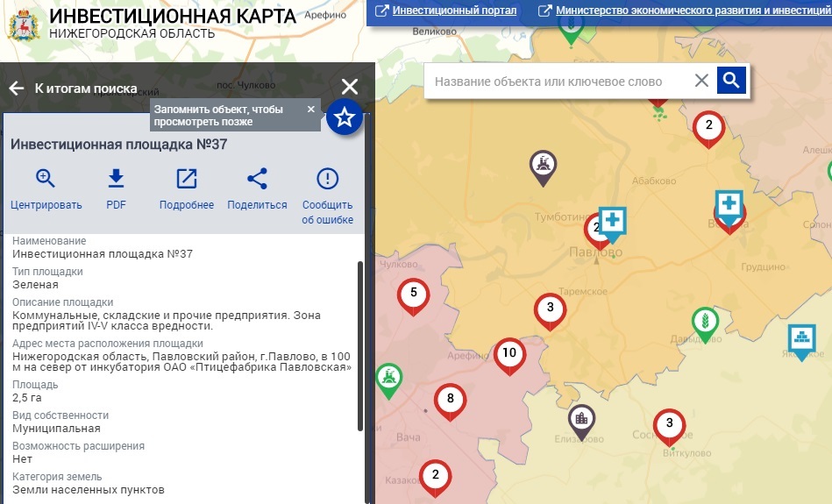The width and height of the screenshot is (832, 504).
Task: Select the medical cross marker at Павлово
Action: pyautogui.click(x=613, y=224)
